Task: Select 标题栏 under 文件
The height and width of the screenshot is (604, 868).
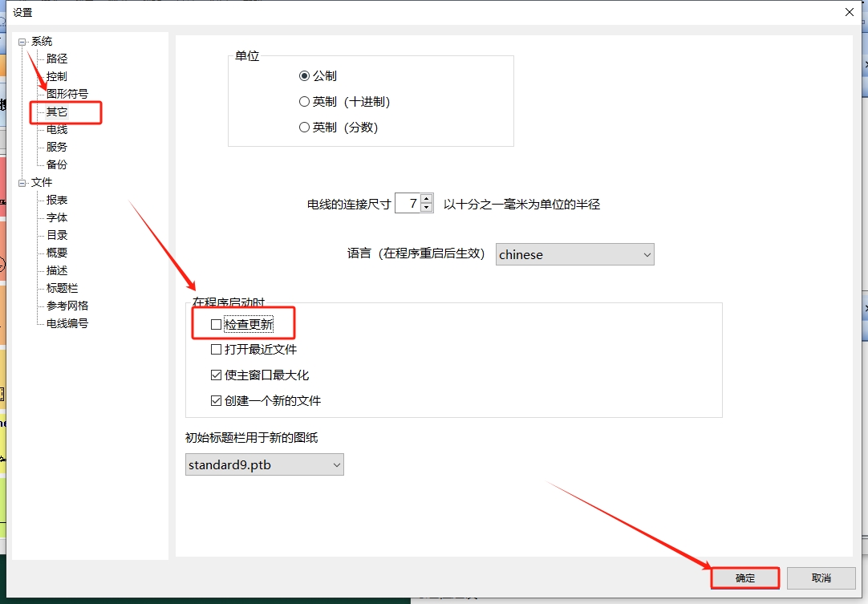Action: [62, 289]
